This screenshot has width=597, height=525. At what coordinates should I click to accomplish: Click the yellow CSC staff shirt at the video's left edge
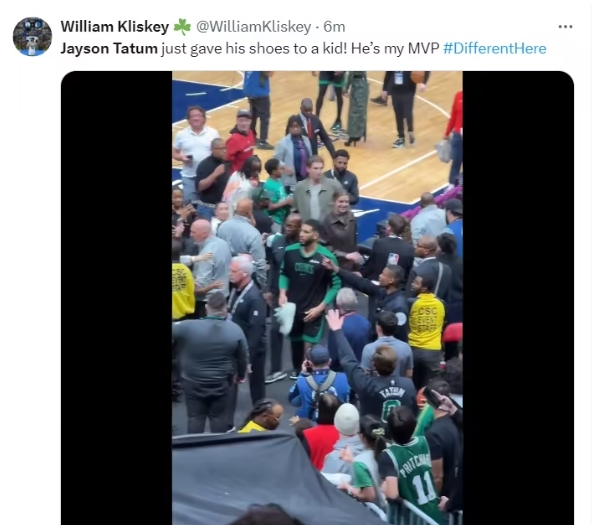tap(182, 291)
